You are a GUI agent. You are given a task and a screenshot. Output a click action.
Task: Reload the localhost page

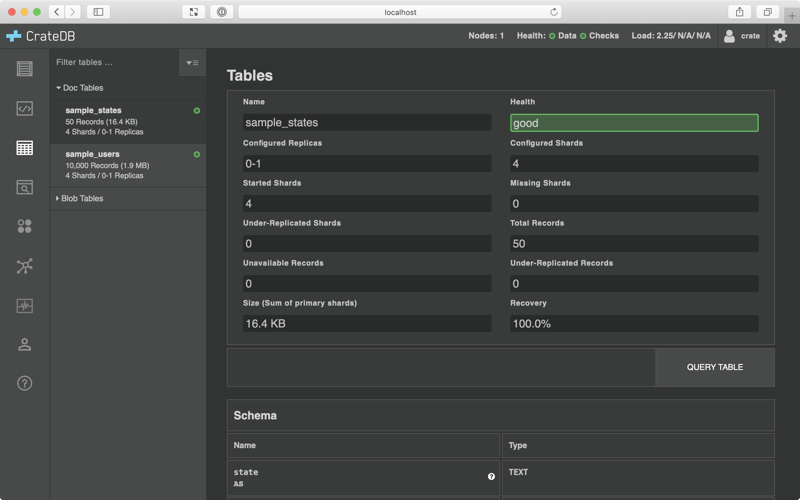[x=554, y=12]
